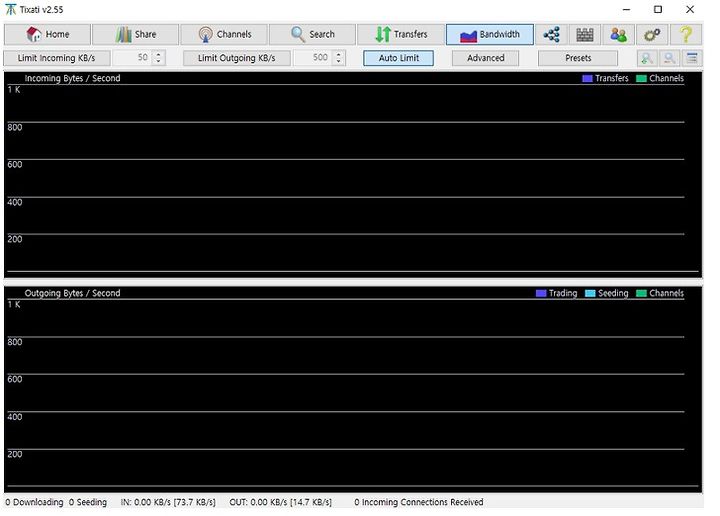
Task: Click the graph zoom-out magnifier icon
Action: coord(669,58)
